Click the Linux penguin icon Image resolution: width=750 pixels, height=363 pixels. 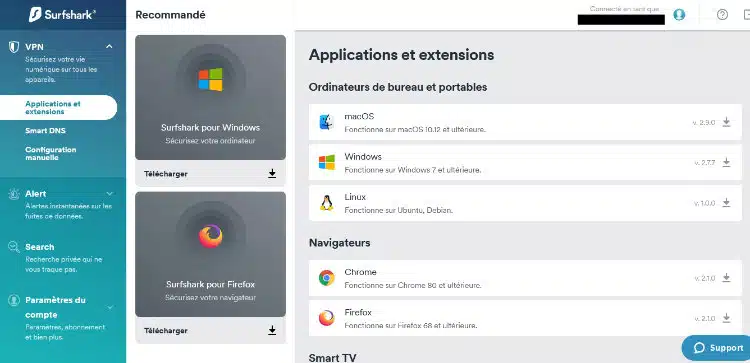tap(327, 203)
